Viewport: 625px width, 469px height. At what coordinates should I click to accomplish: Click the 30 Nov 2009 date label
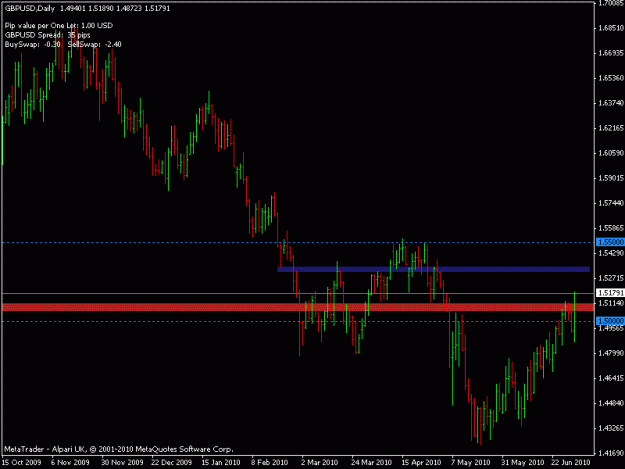pyautogui.click(x=122, y=462)
